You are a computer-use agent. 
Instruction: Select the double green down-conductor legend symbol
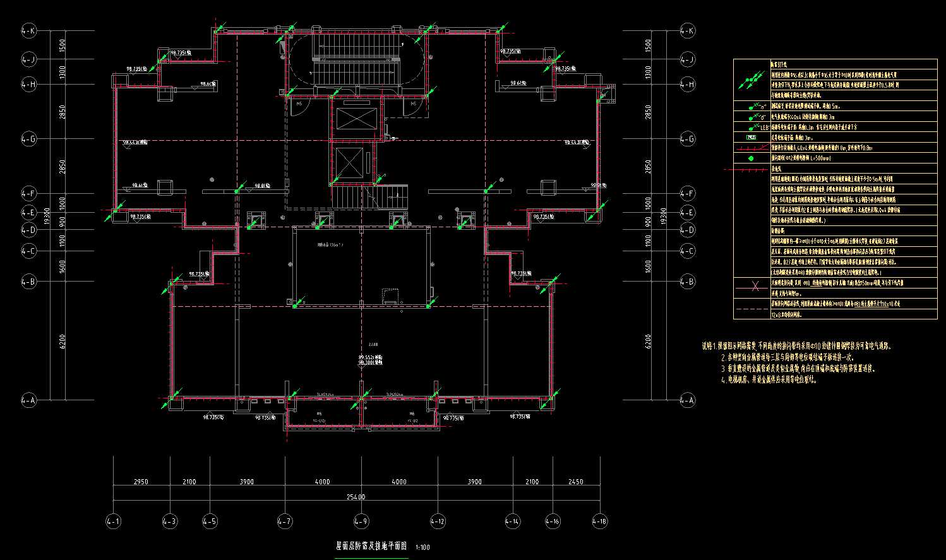point(751,80)
